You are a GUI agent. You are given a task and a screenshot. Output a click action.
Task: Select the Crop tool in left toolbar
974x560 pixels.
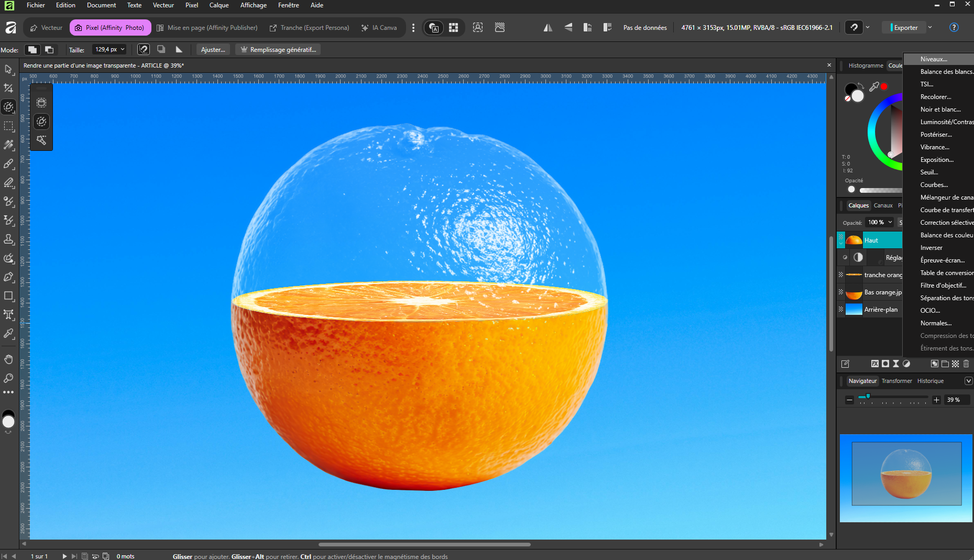click(8, 88)
